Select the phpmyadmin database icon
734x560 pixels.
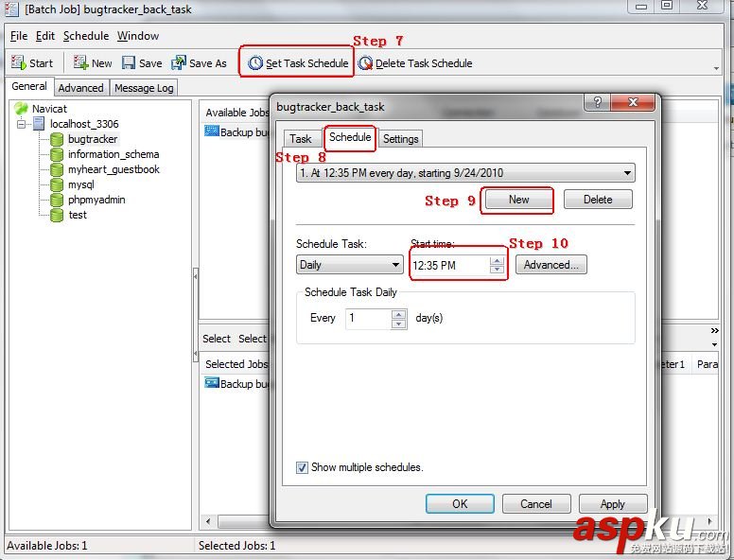point(57,200)
